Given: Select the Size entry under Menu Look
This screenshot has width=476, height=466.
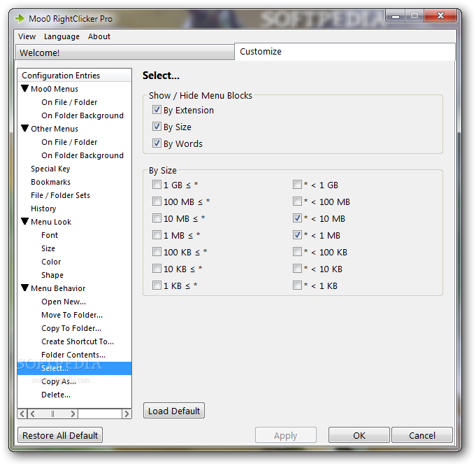Looking at the screenshot, I should tap(48, 248).
